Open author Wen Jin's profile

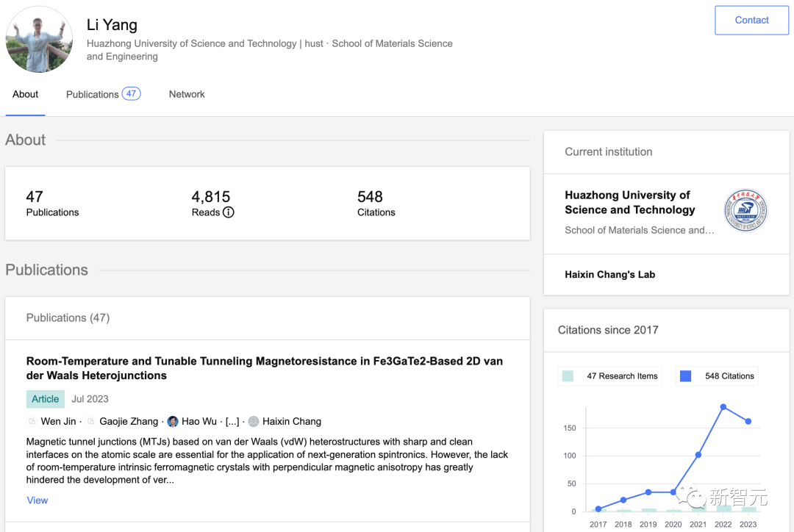[x=58, y=421]
